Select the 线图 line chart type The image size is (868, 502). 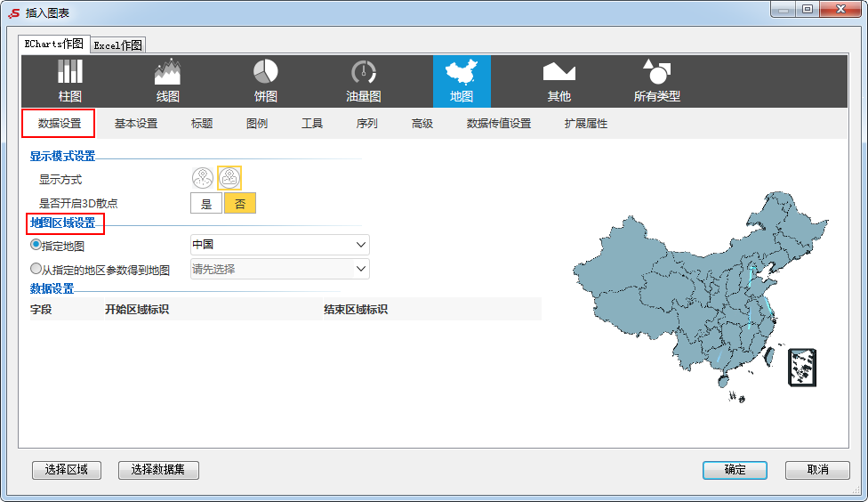168,81
